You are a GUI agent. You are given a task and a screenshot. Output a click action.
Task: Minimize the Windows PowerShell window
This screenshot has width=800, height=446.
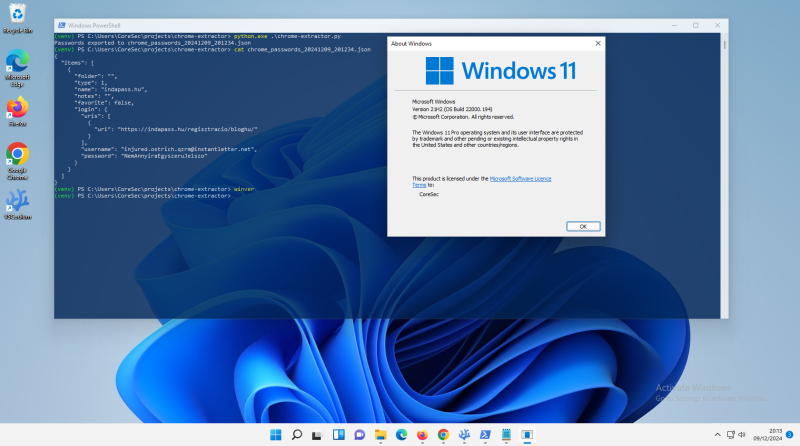(x=674, y=25)
